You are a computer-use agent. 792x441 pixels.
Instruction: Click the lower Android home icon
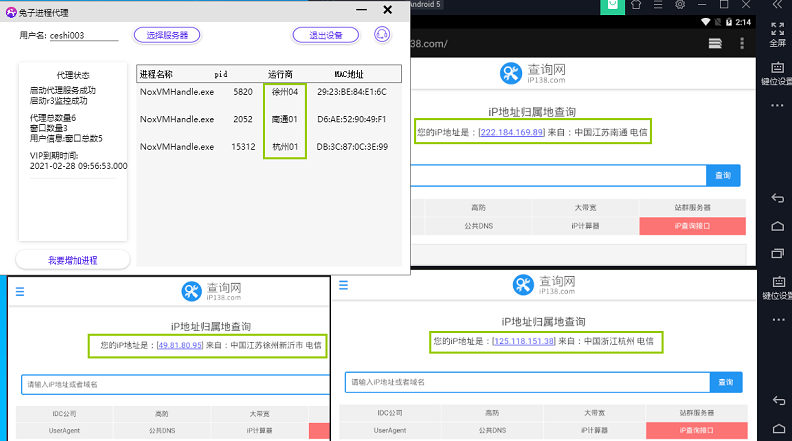click(779, 428)
